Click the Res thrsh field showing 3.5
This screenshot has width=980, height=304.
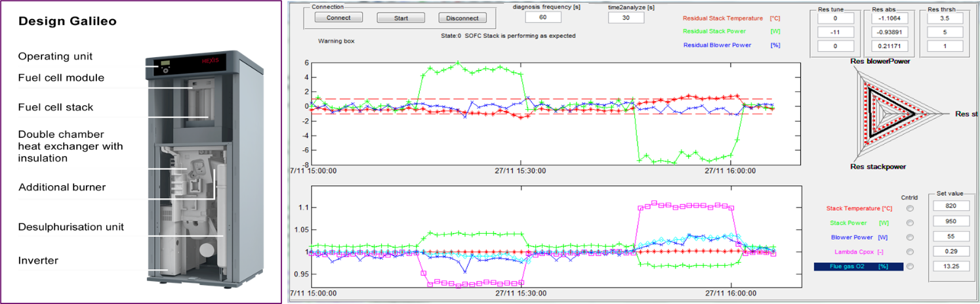(x=945, y=18)
